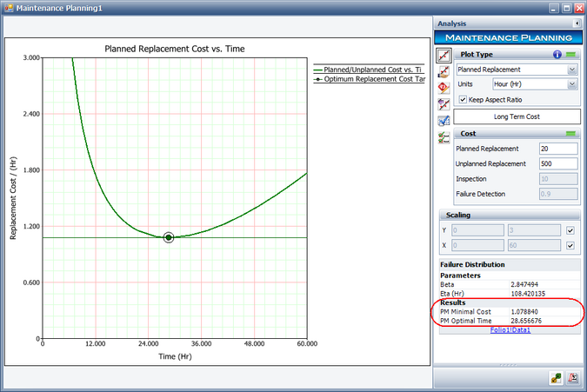587x392 pixels.
Task: Click the Maintenance Planning window title icon
Action: pyautogui.click(x=8, y=8)
